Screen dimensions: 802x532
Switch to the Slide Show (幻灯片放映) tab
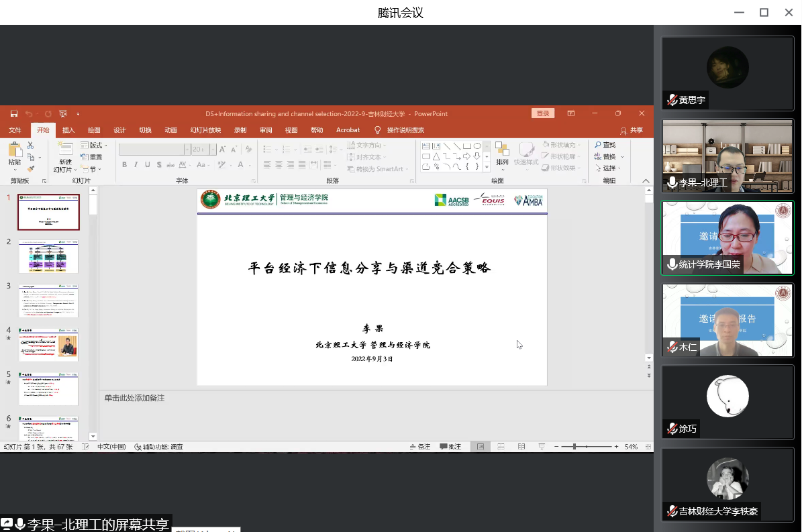click(x=205, y=130)
